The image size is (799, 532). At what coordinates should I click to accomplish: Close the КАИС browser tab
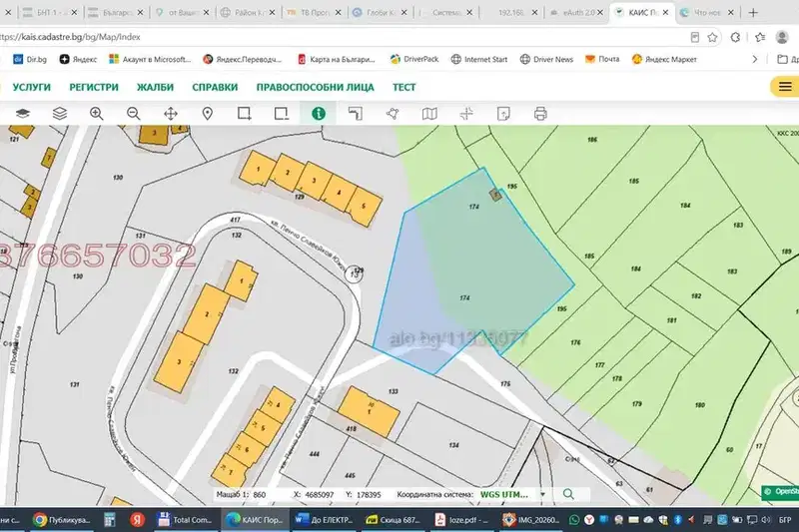tap(665, 13)
